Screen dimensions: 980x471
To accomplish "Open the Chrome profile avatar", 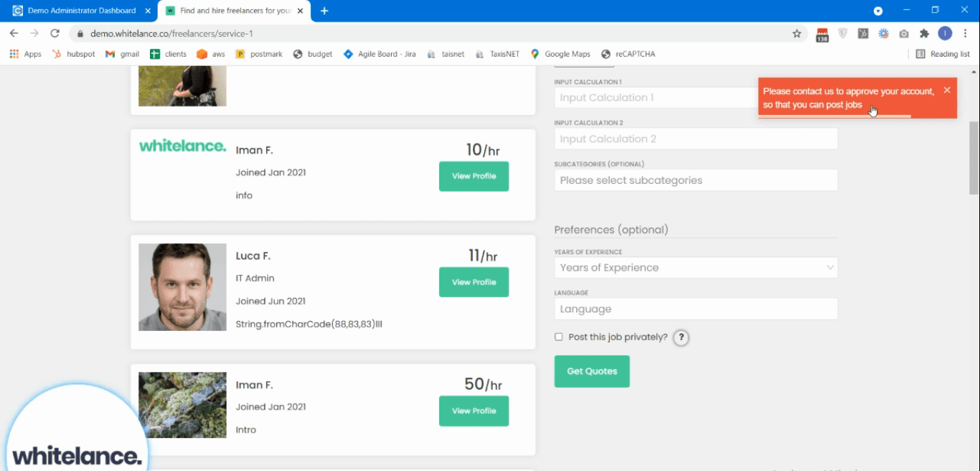I will (945, 34).
